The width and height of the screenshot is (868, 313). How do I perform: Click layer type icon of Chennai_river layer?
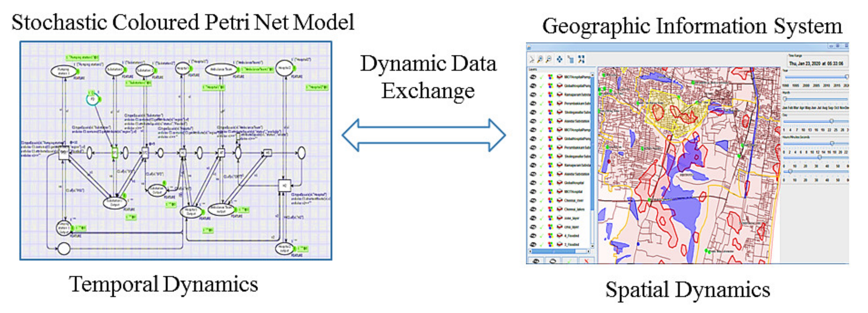559,200
